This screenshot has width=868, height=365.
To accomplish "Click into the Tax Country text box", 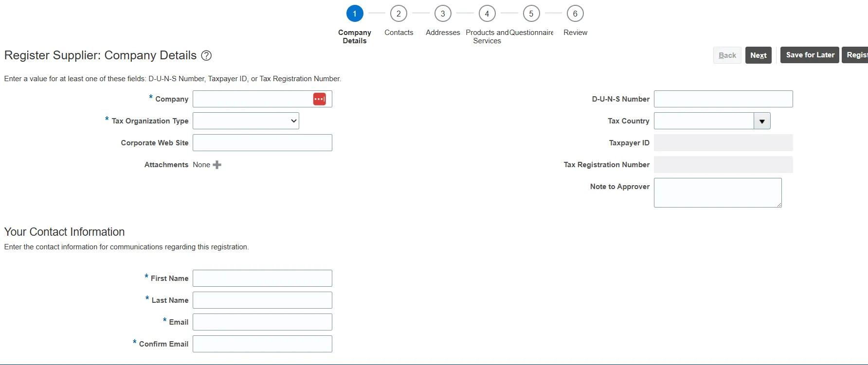I will point(704,121).
